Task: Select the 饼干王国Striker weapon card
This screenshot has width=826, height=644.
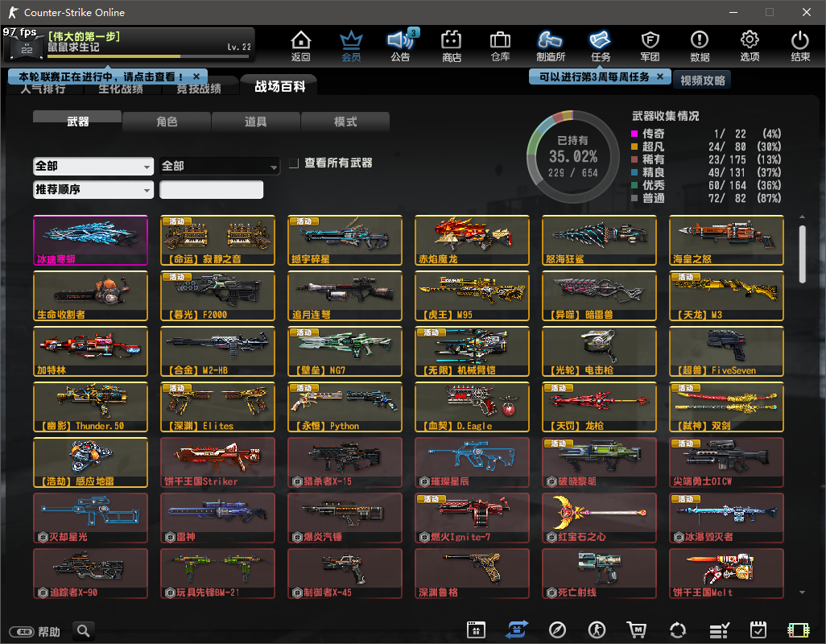Action: click(217, 462)
